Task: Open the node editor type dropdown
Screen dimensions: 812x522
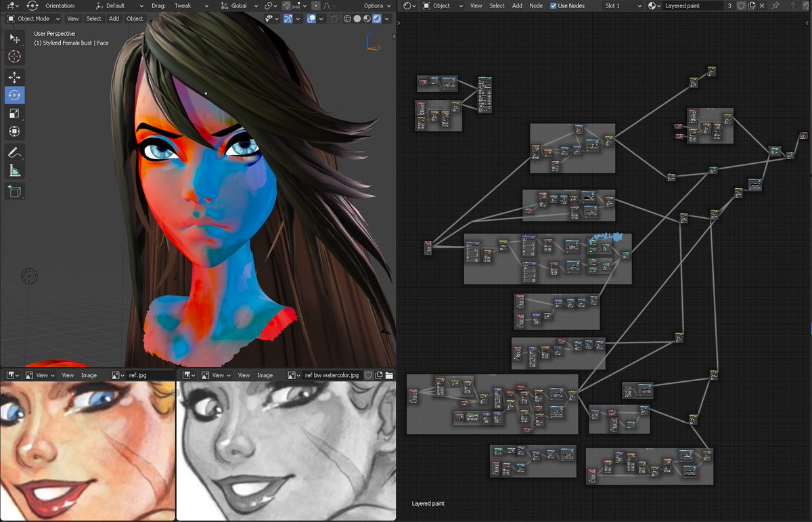Action: [409, 5]
